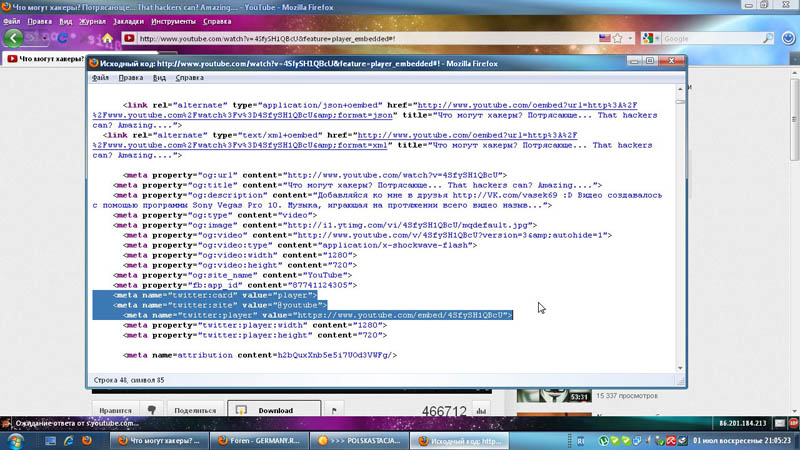Click the scroll-down arrow in source window
The image size is (800, 450).
coord(680,368)
